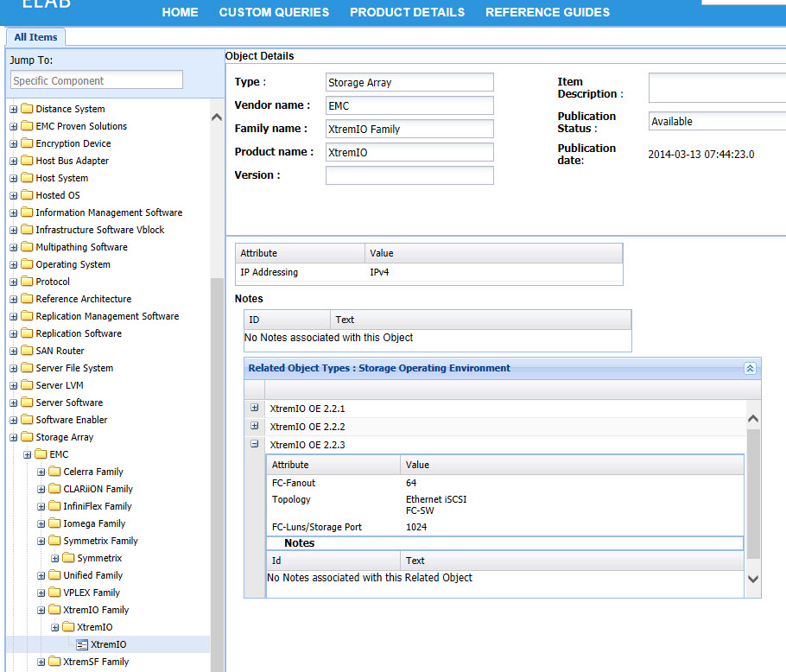Click the Symmetrix Family folder icon
Screen dimensions: 786x672
pos(54,541)
